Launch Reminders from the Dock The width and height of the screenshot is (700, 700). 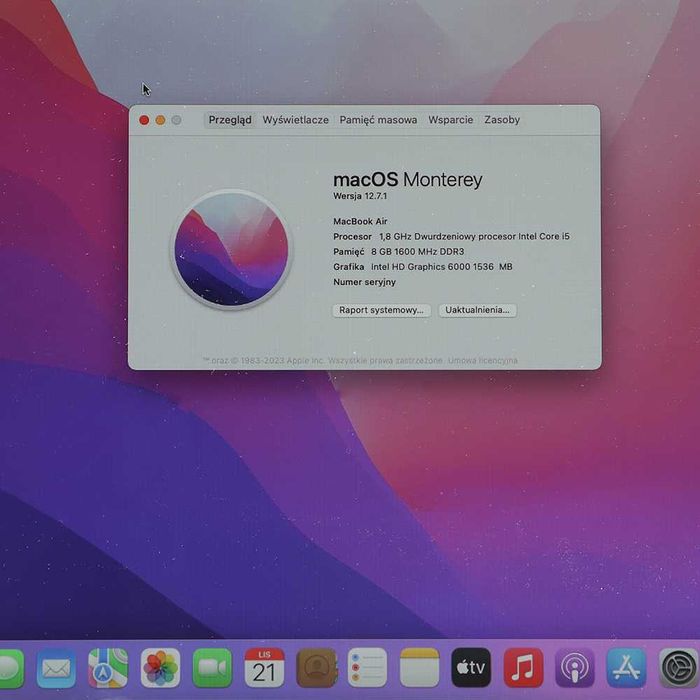coord(367,668)
